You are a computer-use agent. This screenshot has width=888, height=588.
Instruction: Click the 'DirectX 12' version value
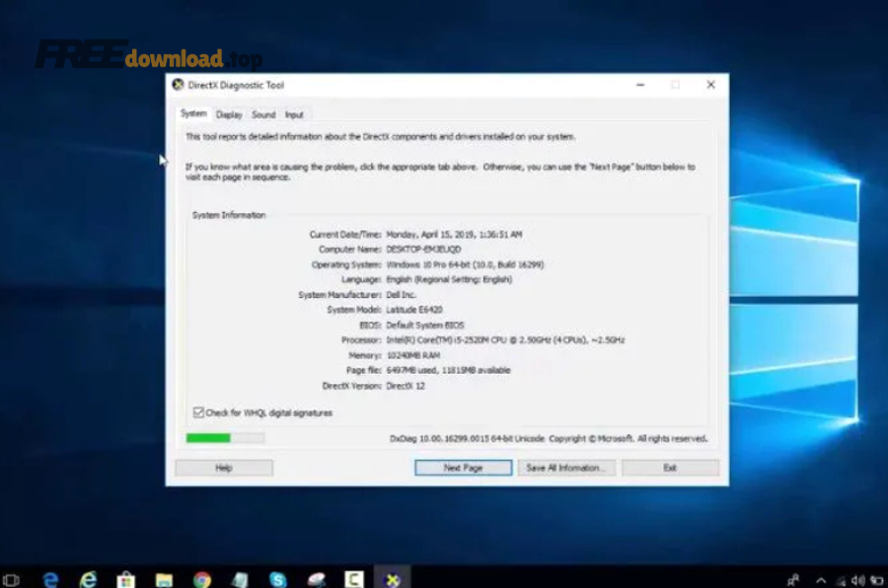click(x=406, y=386)
